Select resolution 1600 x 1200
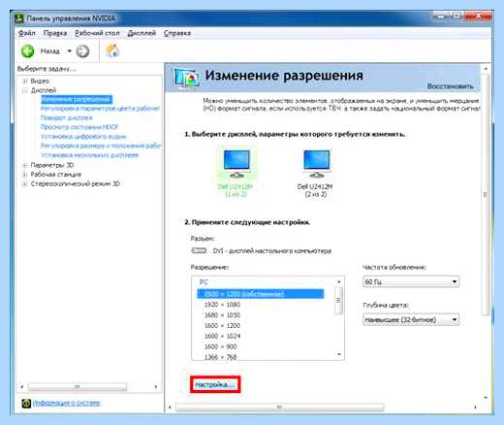This screenshot has width=504, height=425. 222,325
